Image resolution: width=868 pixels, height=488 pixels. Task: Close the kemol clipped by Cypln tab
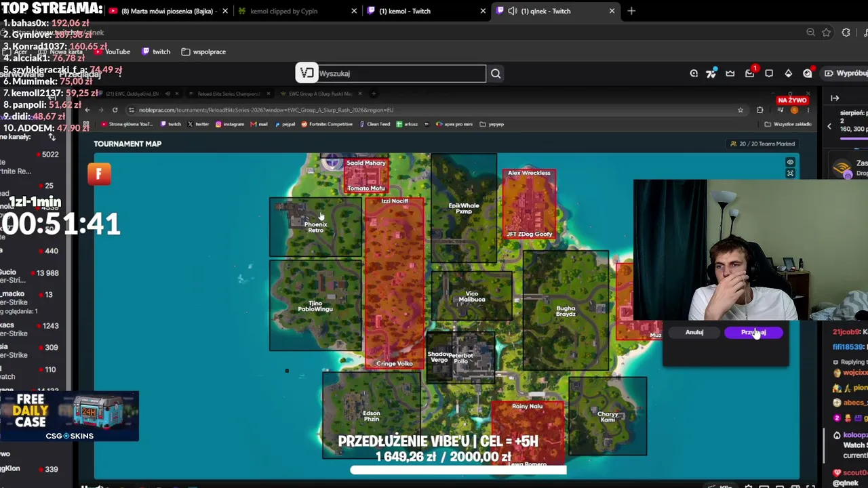coord(354,11)
